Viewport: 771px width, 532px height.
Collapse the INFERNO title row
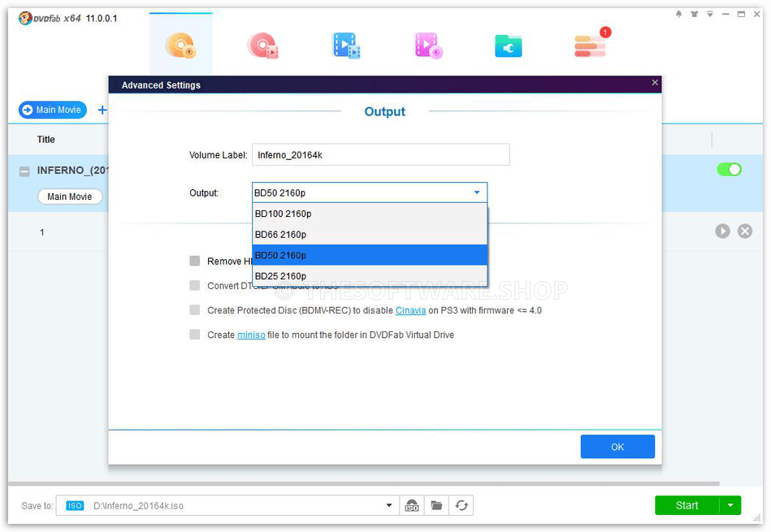click(x=24, y=171)
